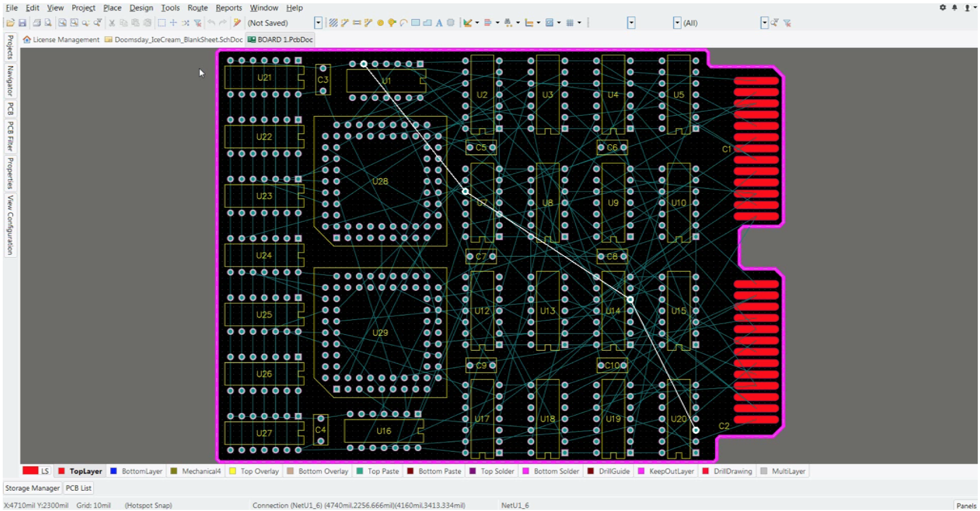Screen dimensions: 980x511
Task: Pick the Place Arc tool
Action: pos(403,23)
